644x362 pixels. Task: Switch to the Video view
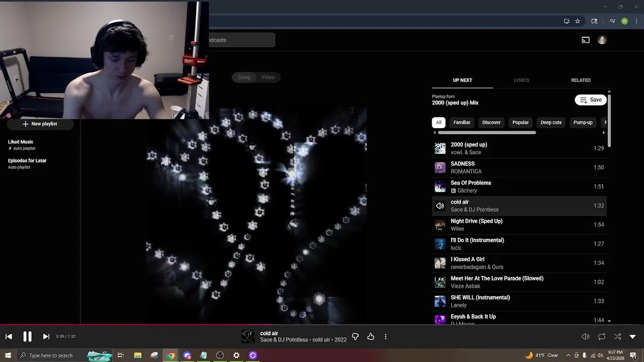[268, 77]
